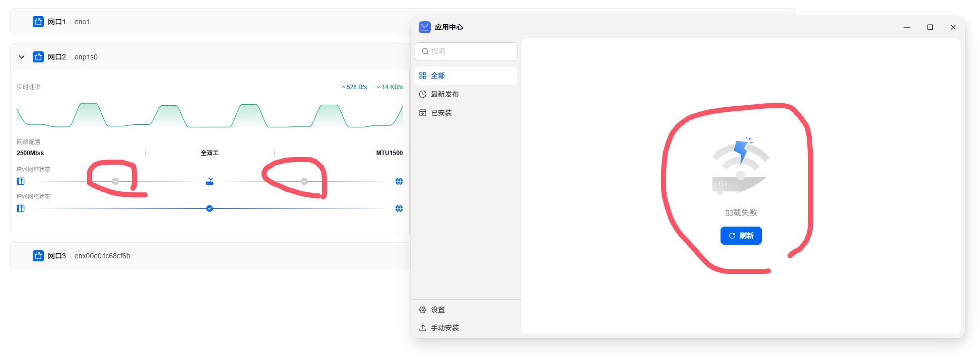
Task: Click the 应用中心 app logo icon
Action: [425, 27]
